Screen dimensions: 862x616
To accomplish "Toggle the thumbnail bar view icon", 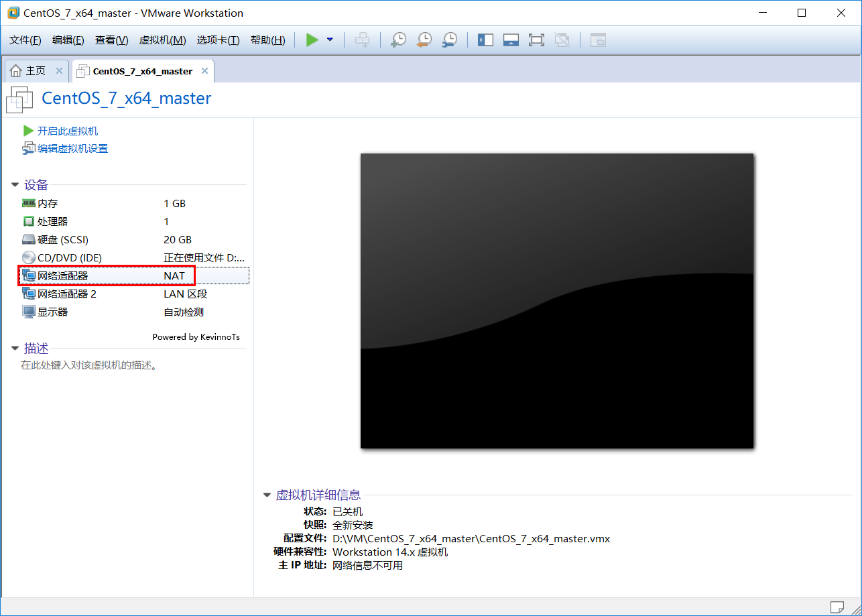I will 511,40.
